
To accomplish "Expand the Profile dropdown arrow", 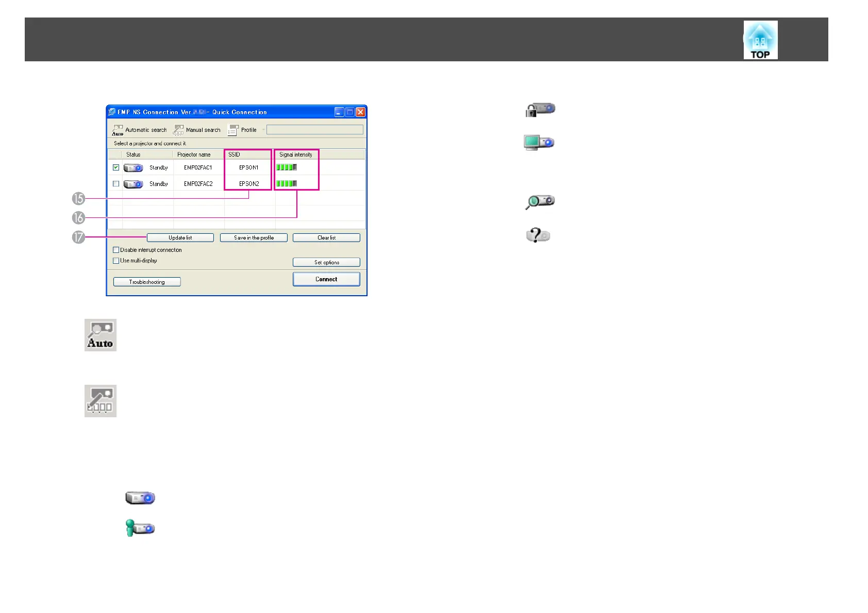I will point(263,130).
